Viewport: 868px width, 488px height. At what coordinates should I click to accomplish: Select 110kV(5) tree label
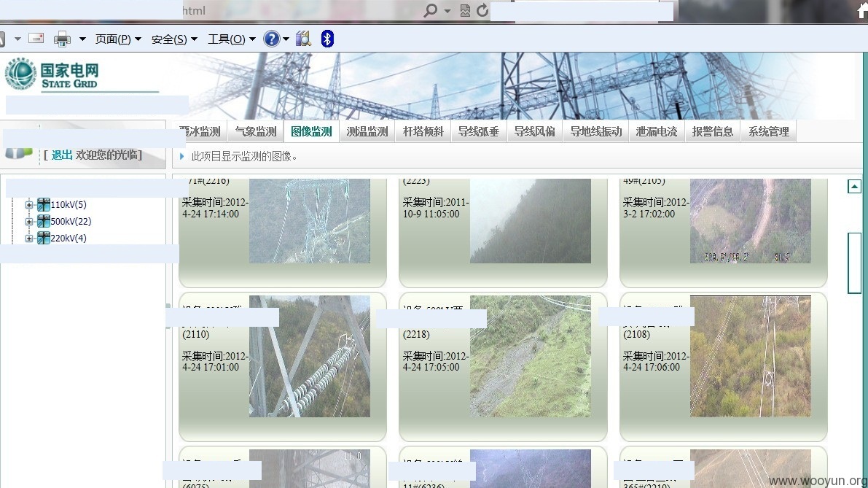pyautogui.click(x=69, y=205)
